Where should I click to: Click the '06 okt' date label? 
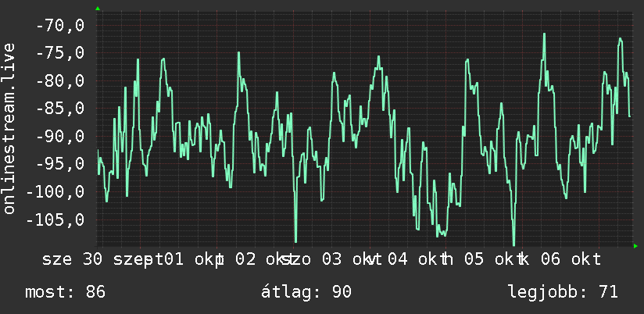pos(571,259)
